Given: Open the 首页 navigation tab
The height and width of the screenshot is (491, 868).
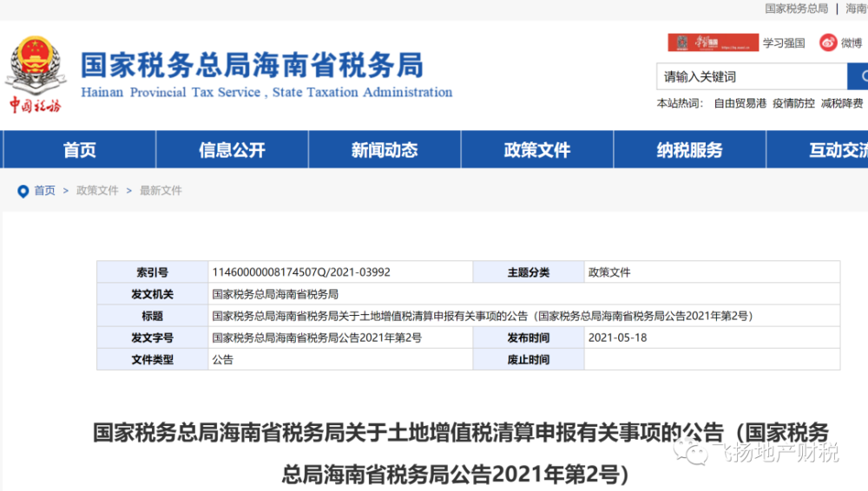Looking at the screenshot, I should [x=80, y=150].
